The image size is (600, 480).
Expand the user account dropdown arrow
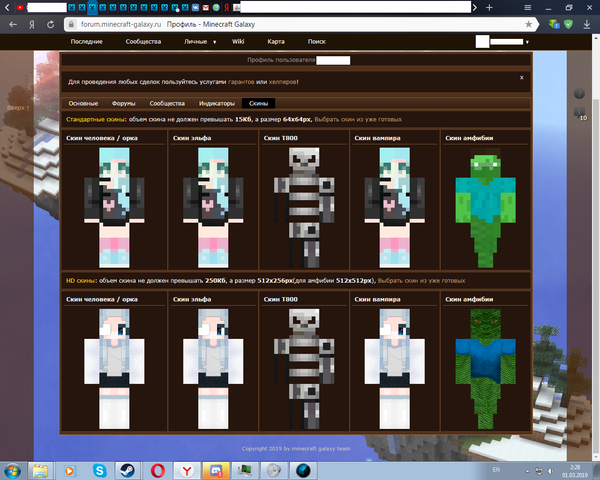click(x=527, y=42)
